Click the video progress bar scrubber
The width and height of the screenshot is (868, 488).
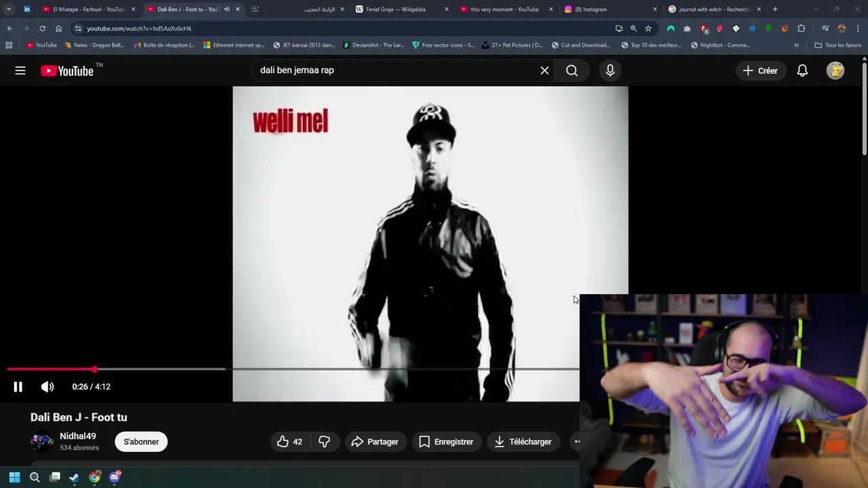coord(94,369)
